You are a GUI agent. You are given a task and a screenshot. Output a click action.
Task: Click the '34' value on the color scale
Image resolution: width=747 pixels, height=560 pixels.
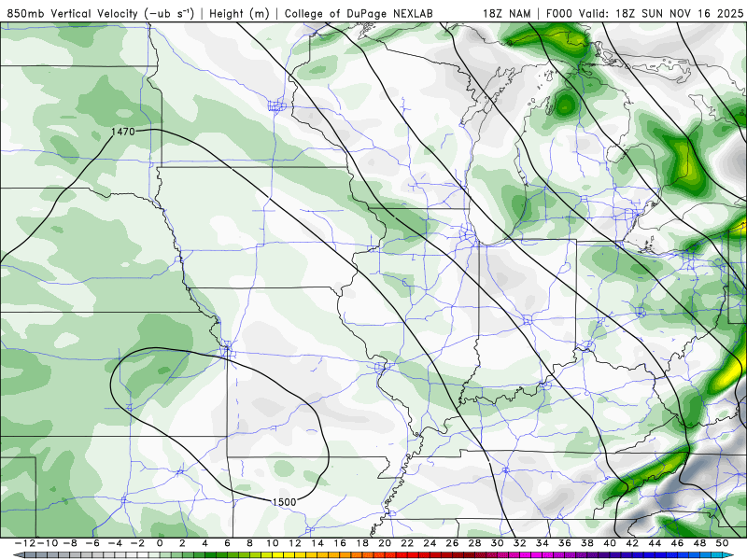[x=543, y=543]
